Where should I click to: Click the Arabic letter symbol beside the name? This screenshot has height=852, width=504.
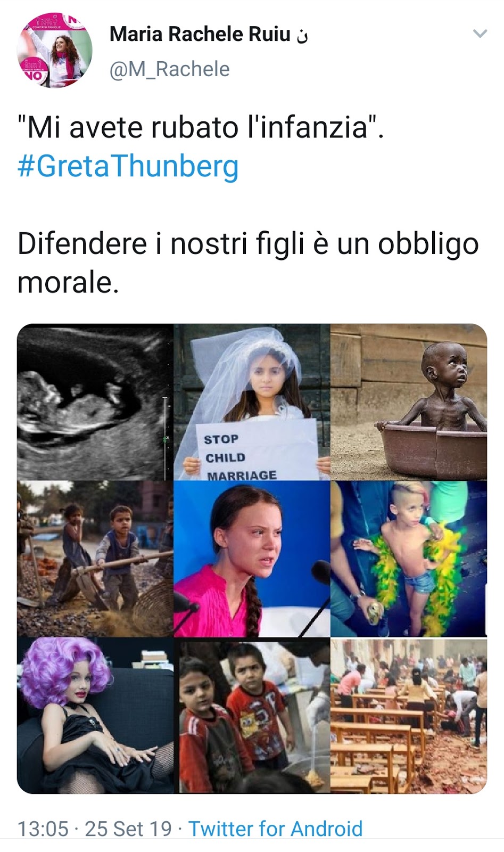click(302, 36)
